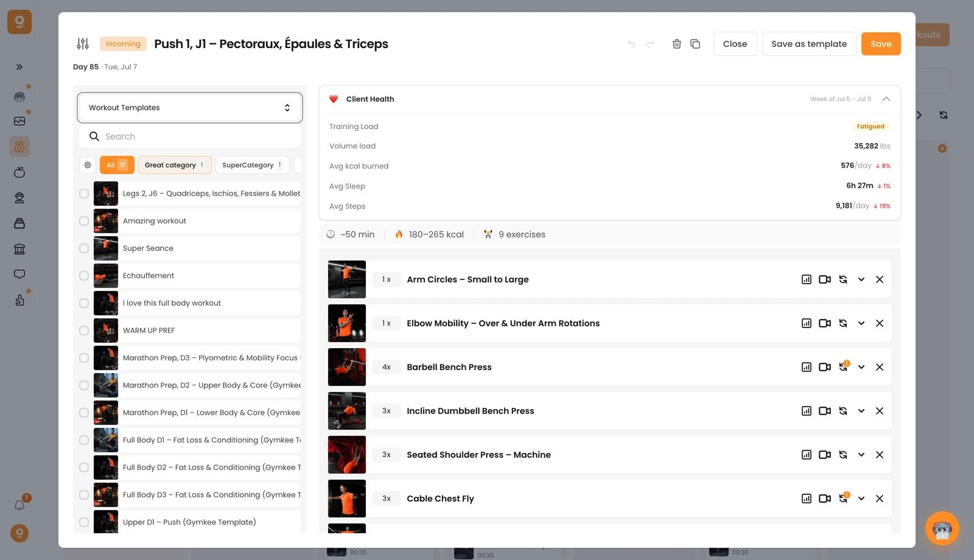The image size is (974, 560).
Task: Remove Barbell Bench Press with X
Action: (880, 367)
